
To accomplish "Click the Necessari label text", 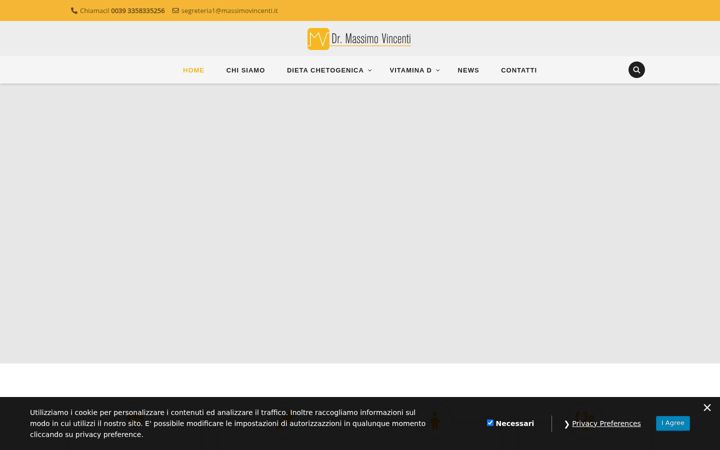I will (515, 423).
